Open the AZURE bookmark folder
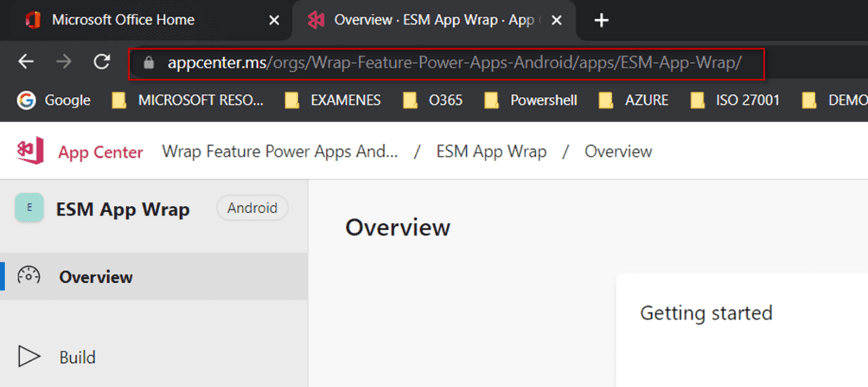868x387 pixels. tap(633, 100)
